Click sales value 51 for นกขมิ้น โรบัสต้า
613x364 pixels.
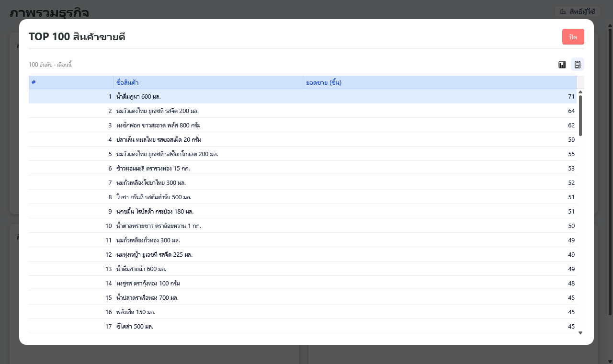[571, 212]
